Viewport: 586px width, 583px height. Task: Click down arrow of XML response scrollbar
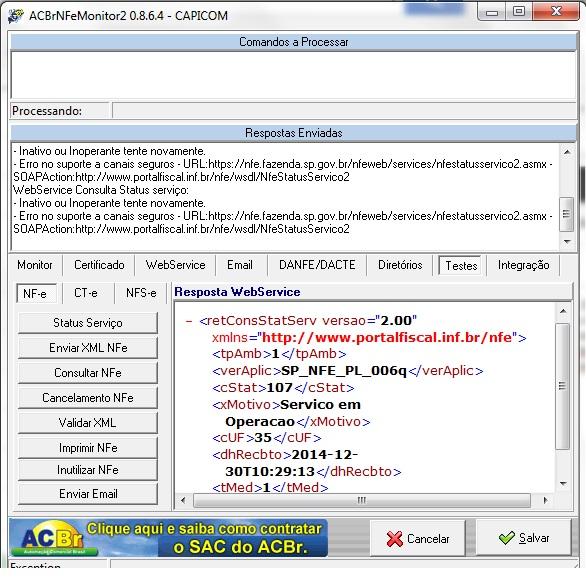pos(564,484)
